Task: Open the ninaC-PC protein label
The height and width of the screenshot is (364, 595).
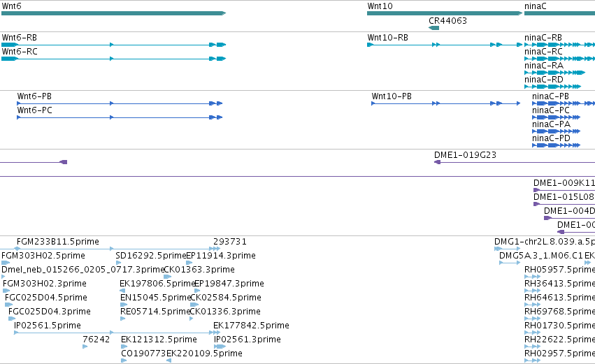Action: pos(551,110)
